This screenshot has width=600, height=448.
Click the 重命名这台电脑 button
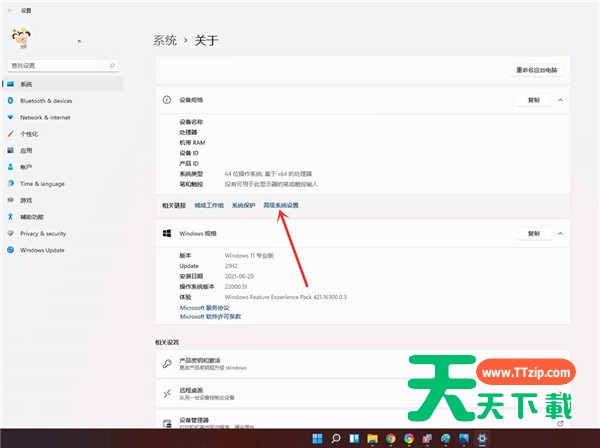tap(538, 70)
